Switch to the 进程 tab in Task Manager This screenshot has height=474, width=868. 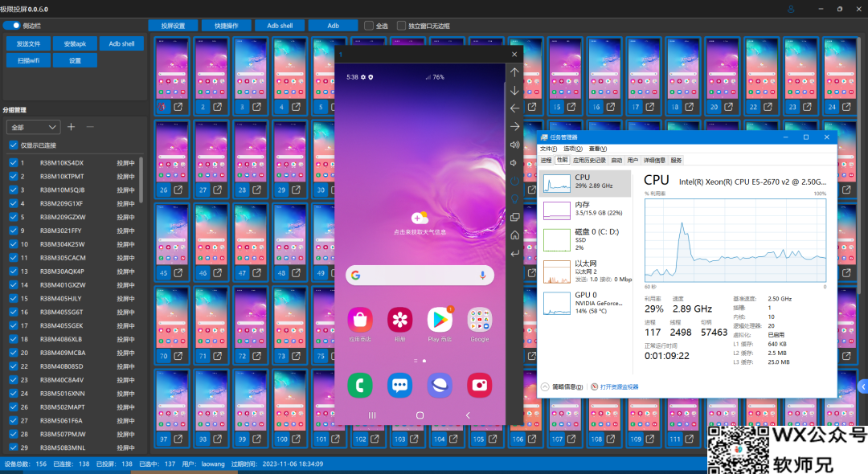pyautogui.click(x=546, y=161)
